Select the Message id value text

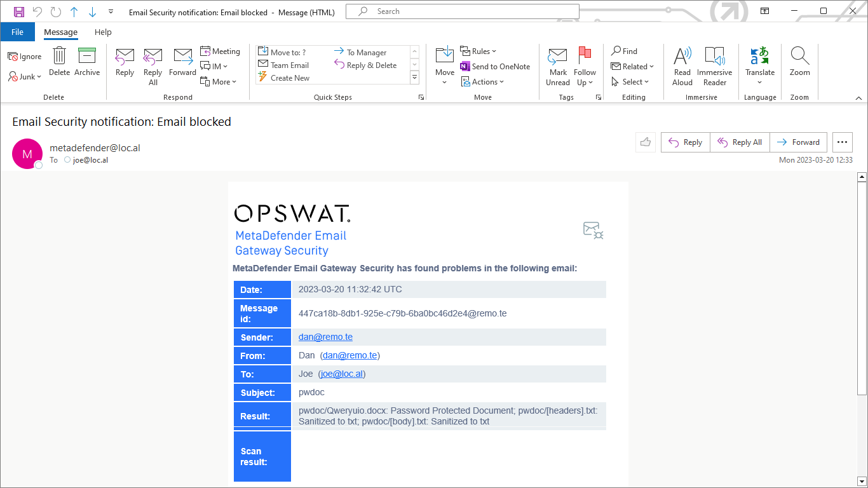(x=403, y=313)
